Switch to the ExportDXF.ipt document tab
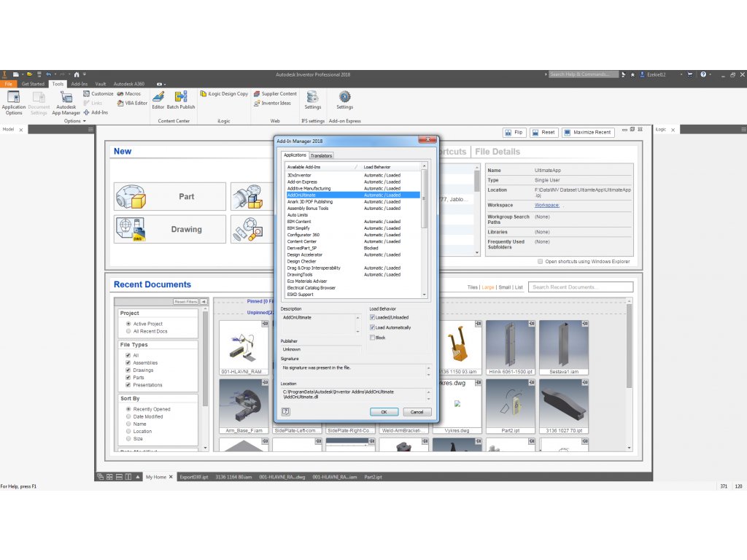The width and height of the screenshot is (747, 560). pyautogui.click(x=194, y=477)
